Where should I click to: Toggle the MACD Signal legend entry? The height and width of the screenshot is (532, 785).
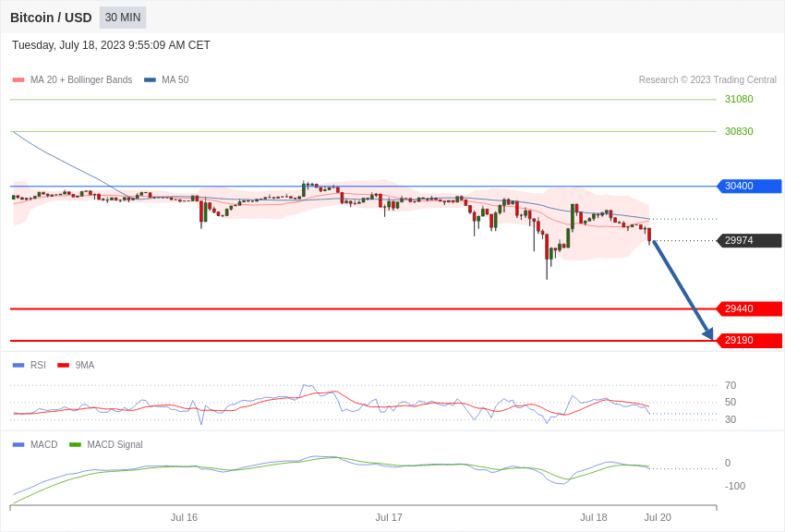[105, 444]
